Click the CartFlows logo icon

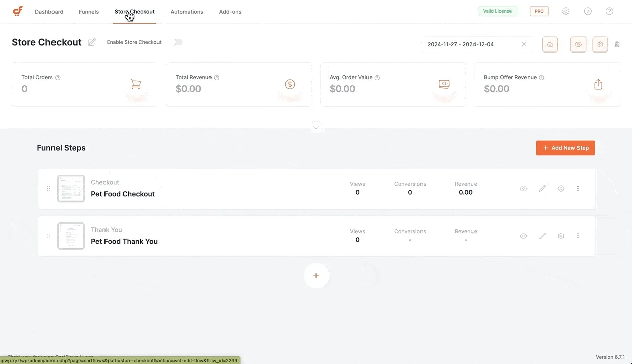point(18,11)
